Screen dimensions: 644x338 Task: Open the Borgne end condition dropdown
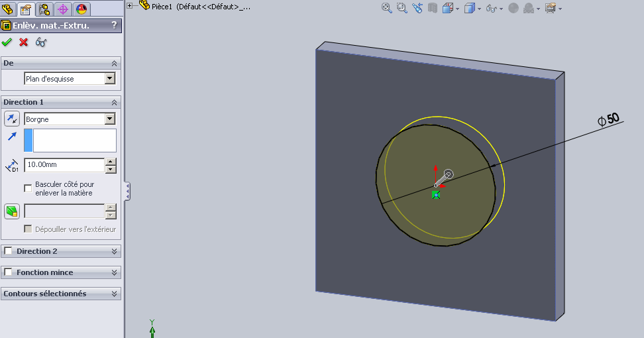110,119
